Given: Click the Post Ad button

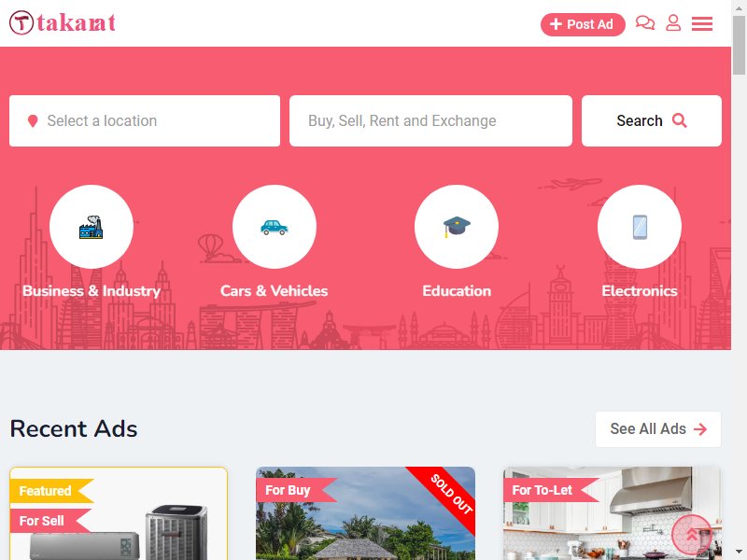Looking at the screenshot, I should click(583, 24).
